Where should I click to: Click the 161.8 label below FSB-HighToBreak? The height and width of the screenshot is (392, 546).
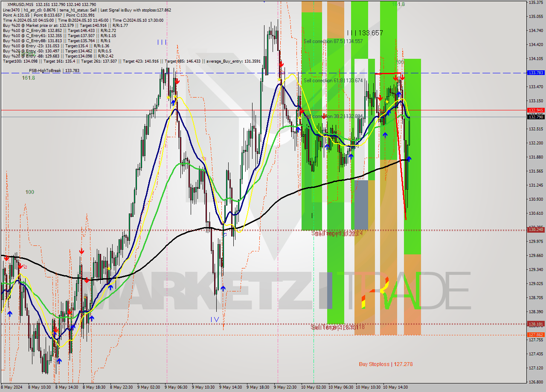[x=29, y=78]
